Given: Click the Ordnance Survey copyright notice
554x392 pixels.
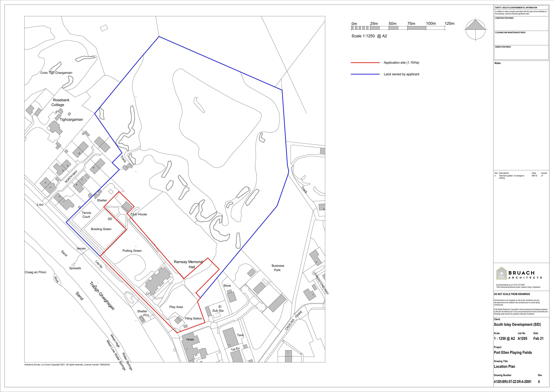Looking at the screenshot, I should pyautogui.click(x=67, y=365).
